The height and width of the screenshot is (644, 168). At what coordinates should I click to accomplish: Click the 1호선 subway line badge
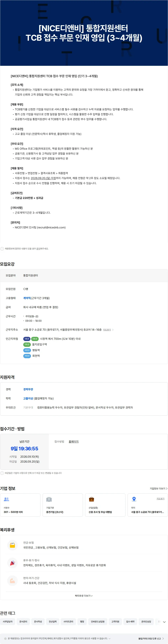[x=27, y=339]
